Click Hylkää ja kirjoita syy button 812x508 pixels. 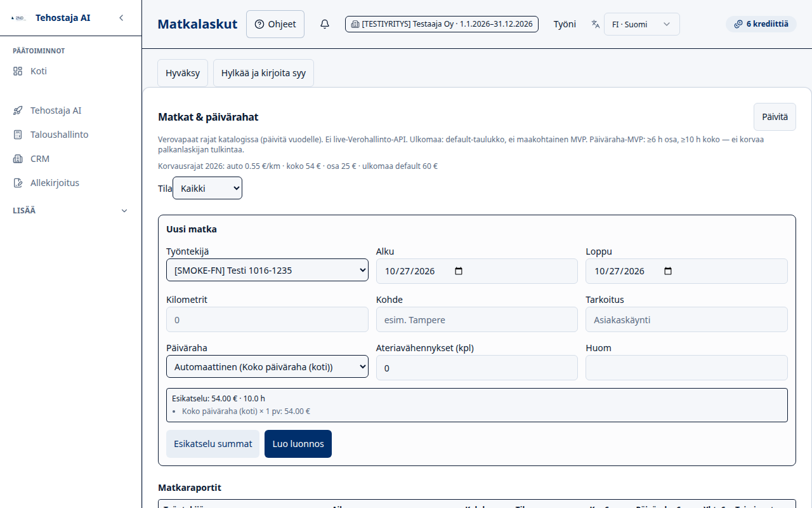point(263,73)
